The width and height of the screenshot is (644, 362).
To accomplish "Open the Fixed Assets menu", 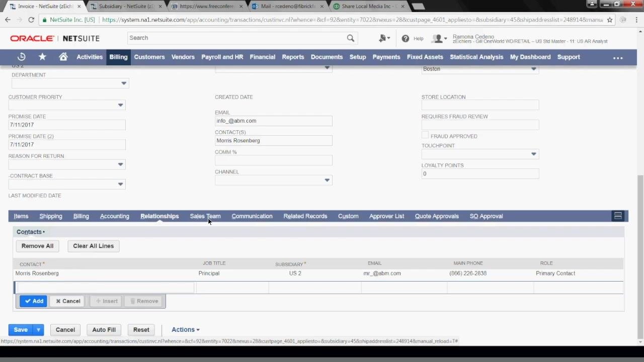I will (x=425, y=57).
